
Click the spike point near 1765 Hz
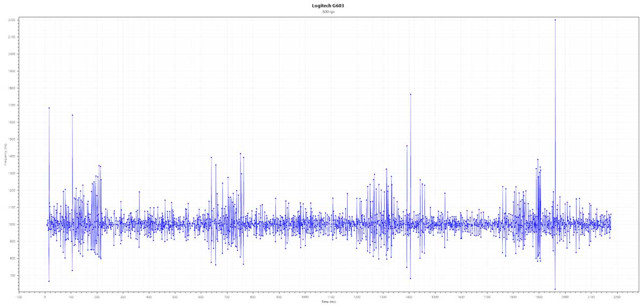[x=411, y=94]
